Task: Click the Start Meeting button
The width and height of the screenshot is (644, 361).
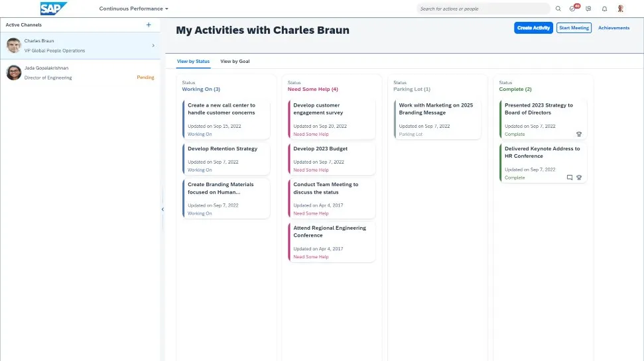Action: click(x=574, y=28)
